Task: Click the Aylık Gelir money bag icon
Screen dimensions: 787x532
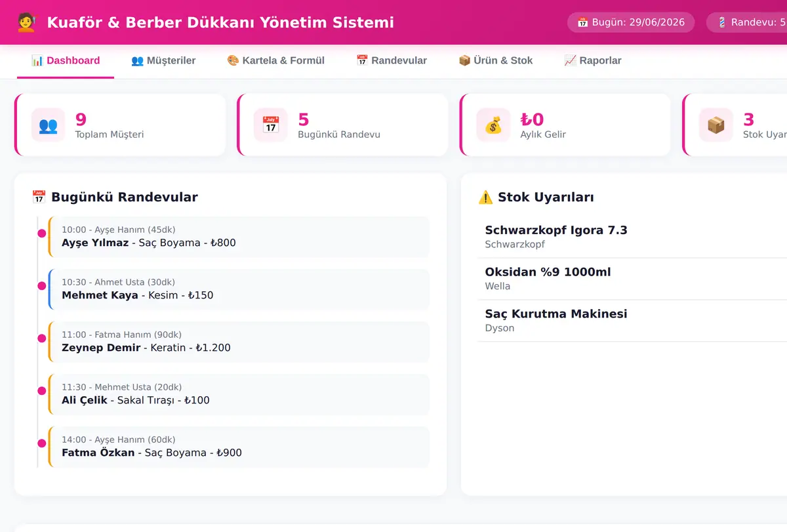Action: click(x=493, y=125)
